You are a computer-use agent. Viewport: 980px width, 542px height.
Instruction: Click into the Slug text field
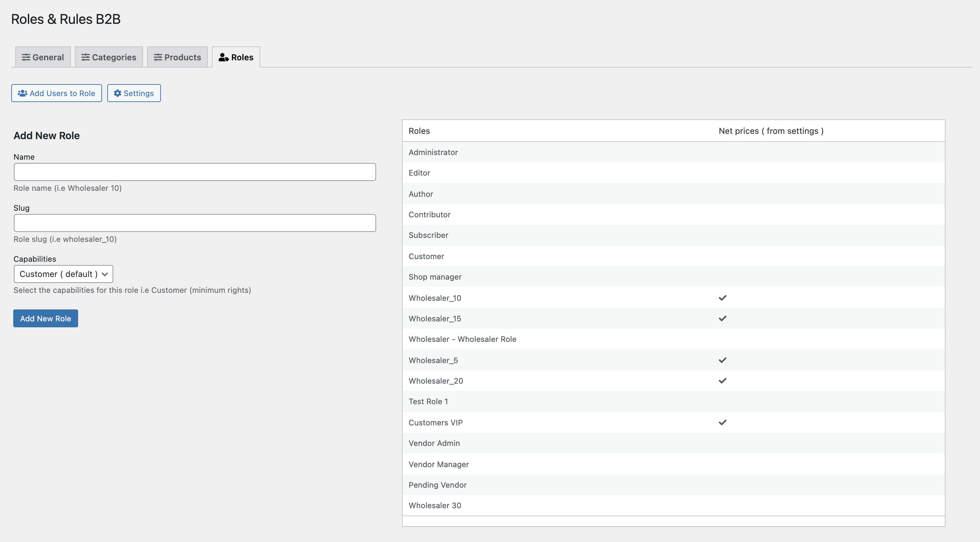coord(195,223)
